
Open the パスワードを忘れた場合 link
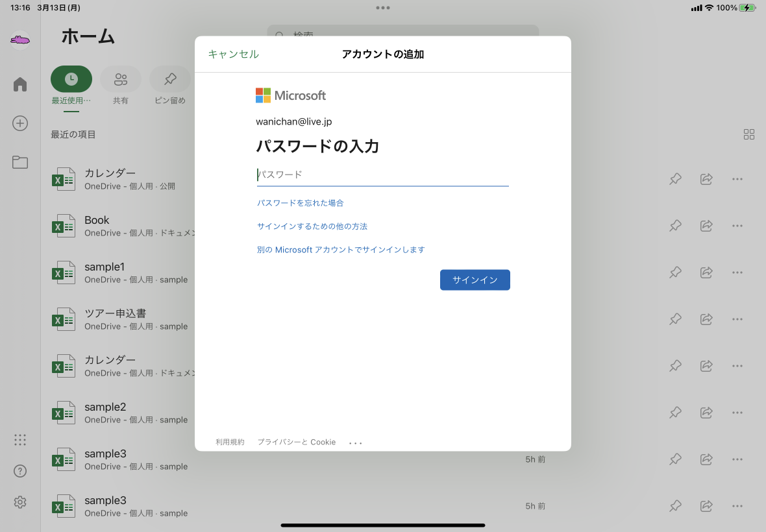(x=300, y=202)
